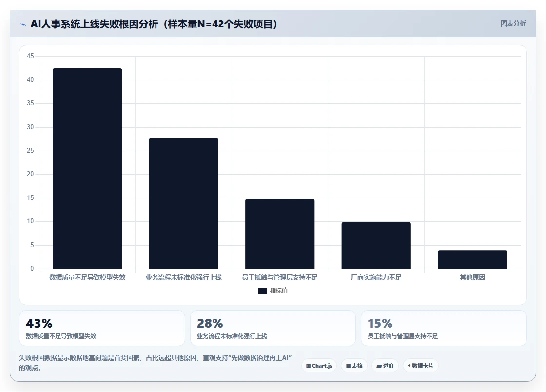The height and width of the screenshot is (392, 546).
Task: Click the 表格 tag chip
Action: pyautogui.click(x=354, y=366)
